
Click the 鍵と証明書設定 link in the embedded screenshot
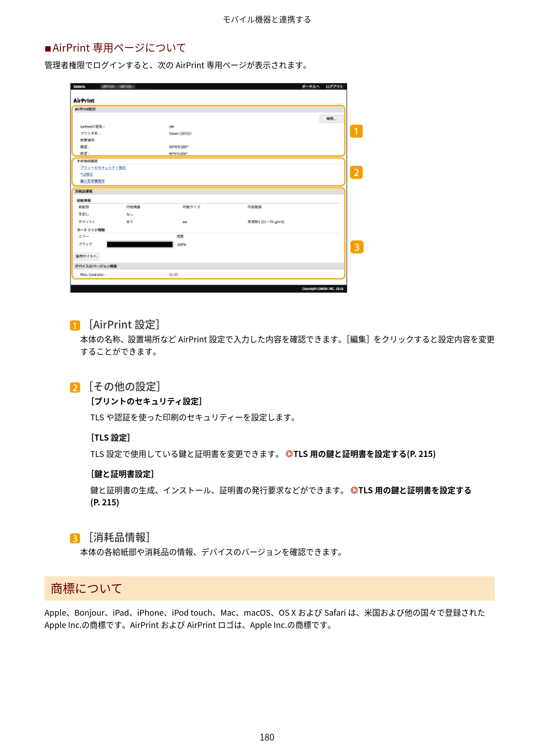point(92,181)
